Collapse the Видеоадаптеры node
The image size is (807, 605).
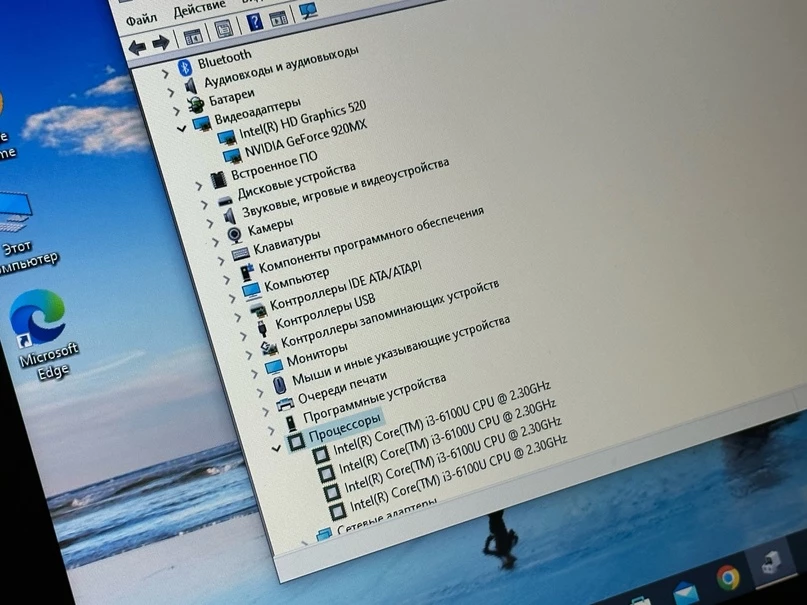coord(181,129)
